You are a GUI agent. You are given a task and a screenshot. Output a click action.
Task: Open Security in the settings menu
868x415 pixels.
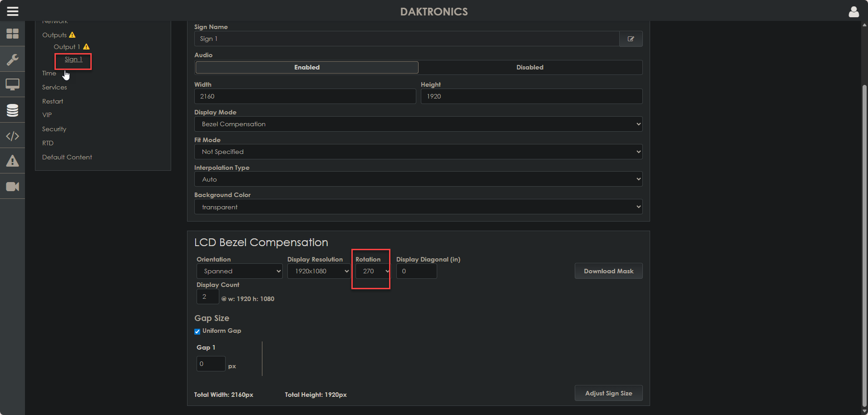click(54, 129)
